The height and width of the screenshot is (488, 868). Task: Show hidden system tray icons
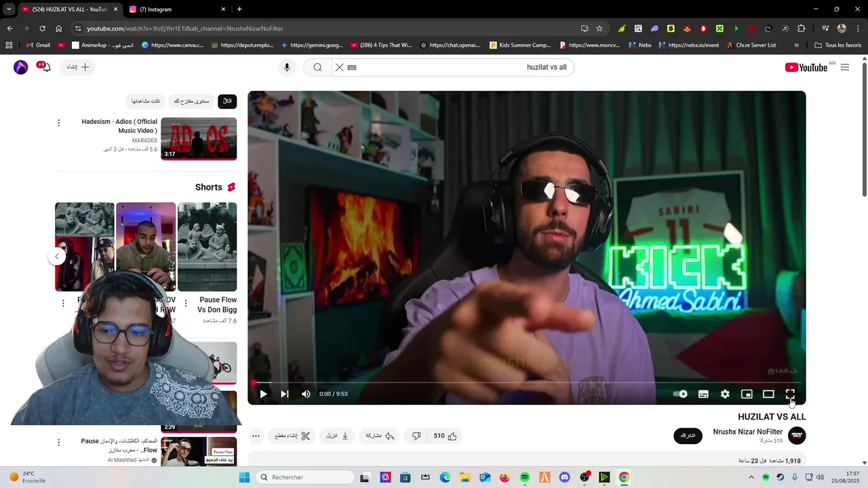click(x=751, y=477)
